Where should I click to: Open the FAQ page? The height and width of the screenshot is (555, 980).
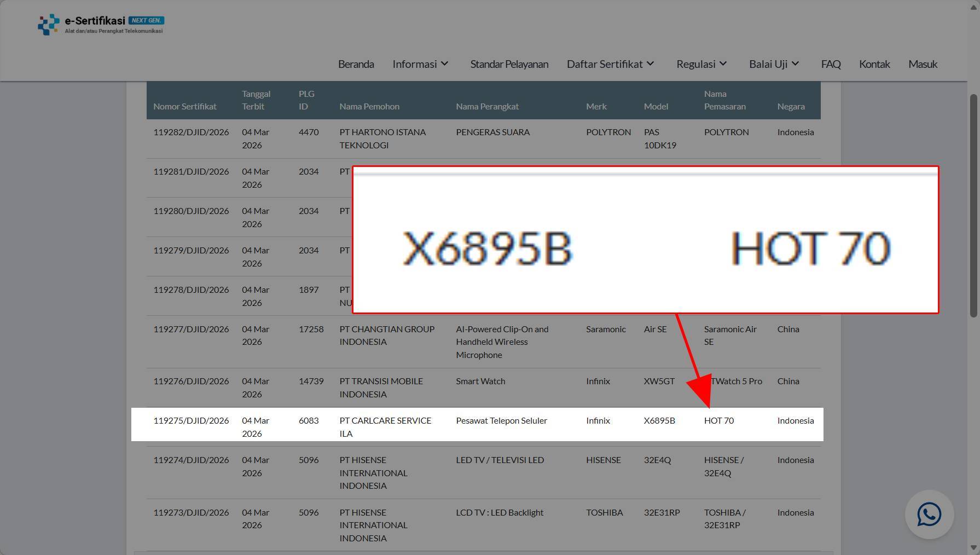[831, 64]
